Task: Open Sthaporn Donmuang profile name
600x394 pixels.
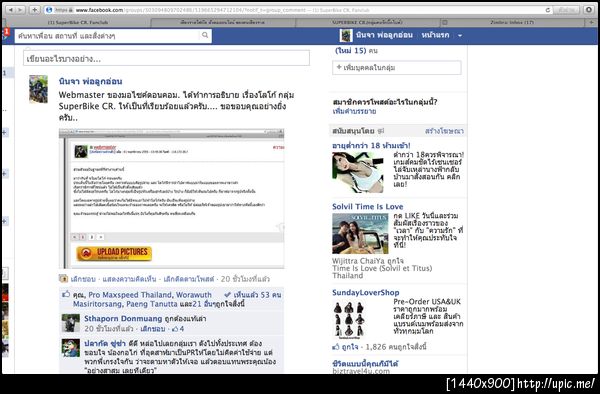Action: pos(124,318)
